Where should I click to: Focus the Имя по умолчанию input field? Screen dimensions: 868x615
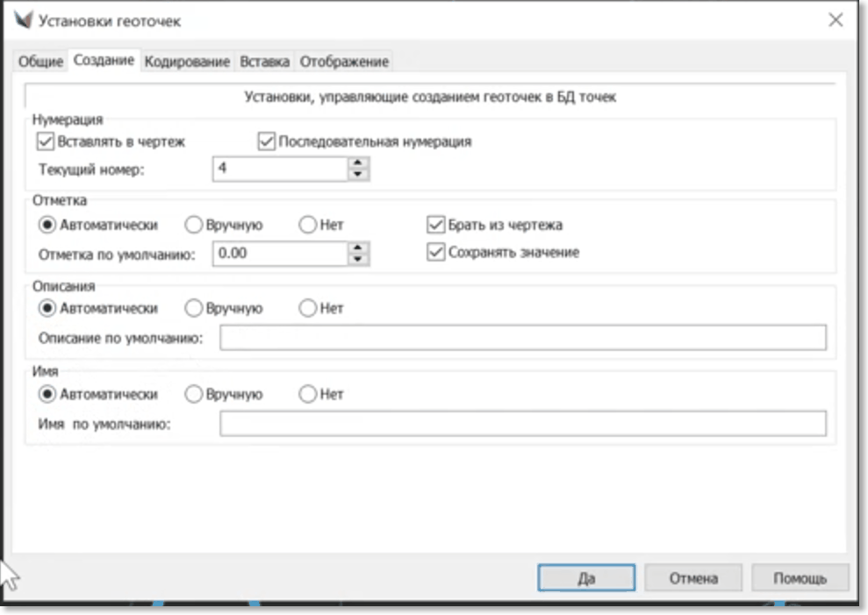(x=522, y=424)
